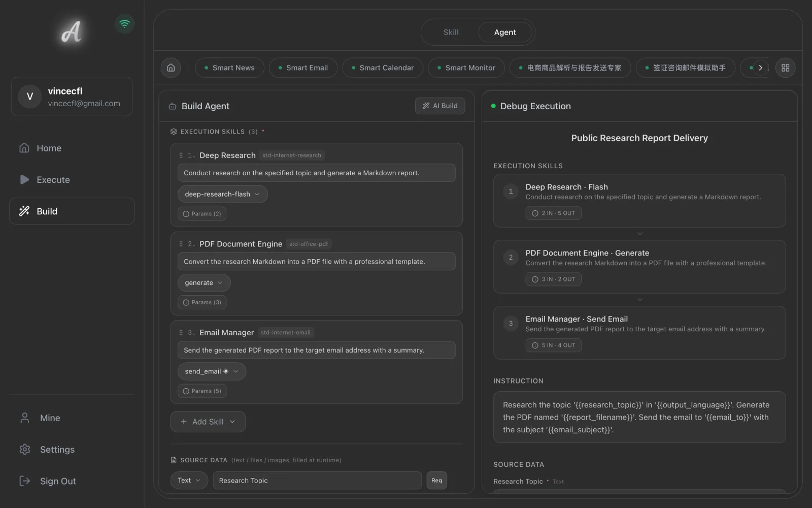Open the Text source type dropdown

tap(189, 481)
